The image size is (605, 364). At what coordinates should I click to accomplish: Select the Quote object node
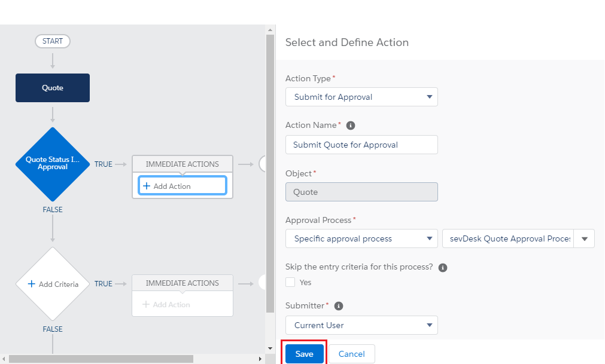click(53, 88)
